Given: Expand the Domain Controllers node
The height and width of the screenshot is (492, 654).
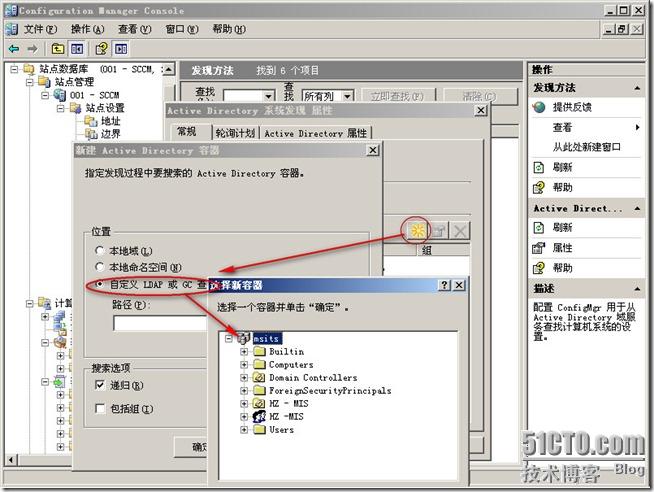Looking at the screenshot, I should [x=244, y=378].
